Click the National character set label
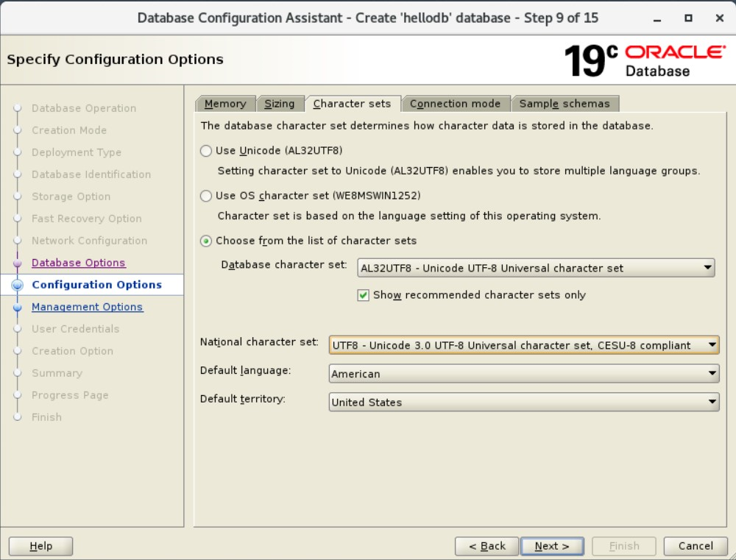This screenshot has width=736, height=560. coord(259,342)
